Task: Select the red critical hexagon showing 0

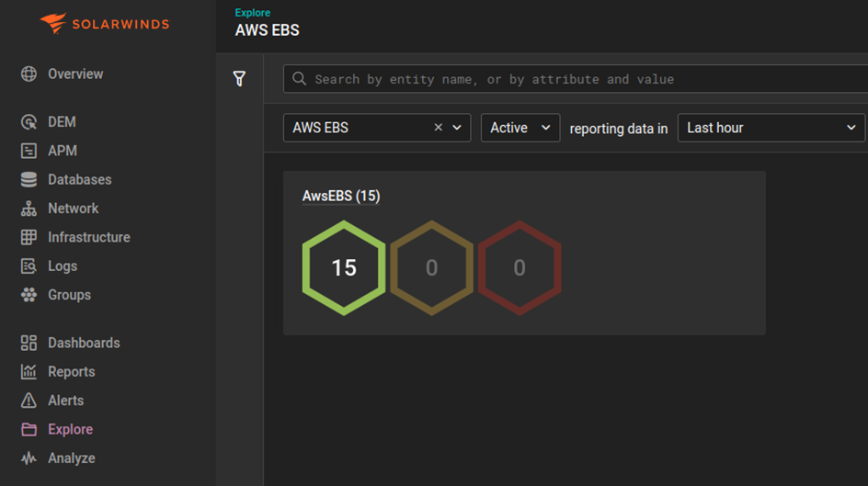Action: 520,267
